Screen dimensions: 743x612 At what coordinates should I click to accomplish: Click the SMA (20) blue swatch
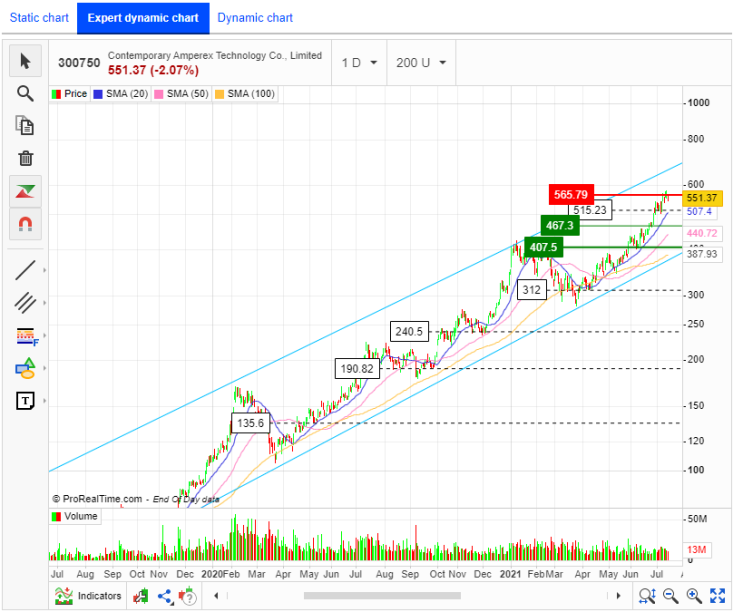(x=98, y=94)
